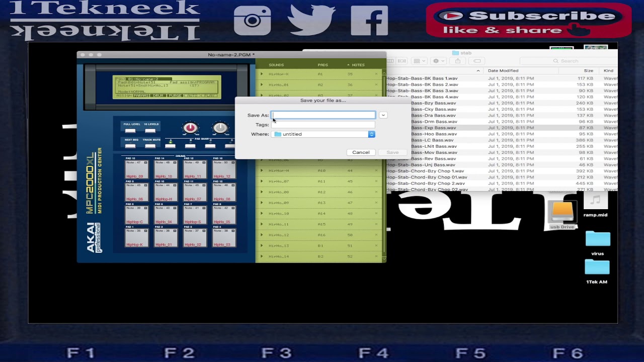Screen dimensions: 644x362
Task: Trigger the HipHop-K pad 1
Action: pos(136,237)
